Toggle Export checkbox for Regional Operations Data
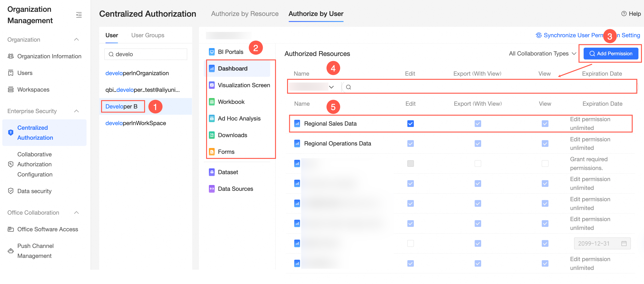644x284 pixels. (477, 143)
